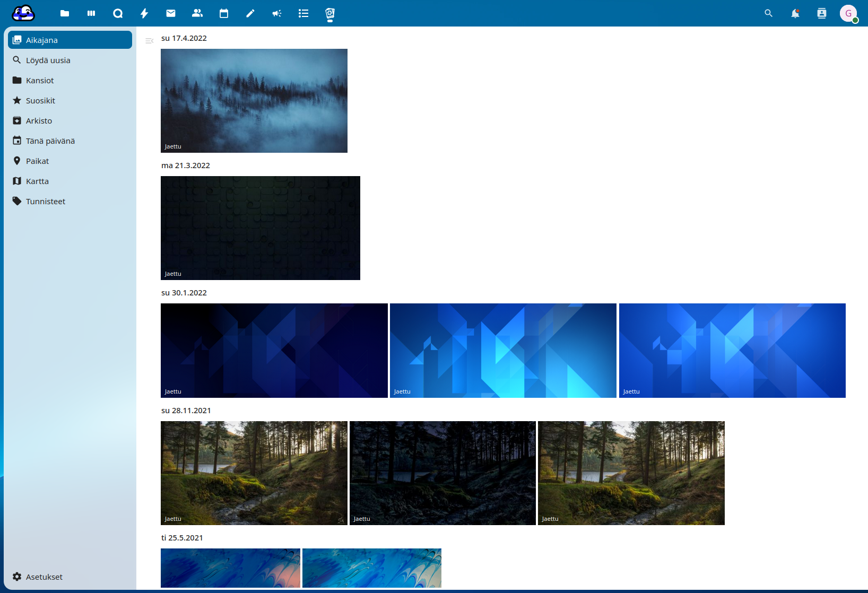This screenshot has width=868, height=593.
Task: Open the abstract swirl photo with pink
Action: pyautogui.click(x=230, y=568)
